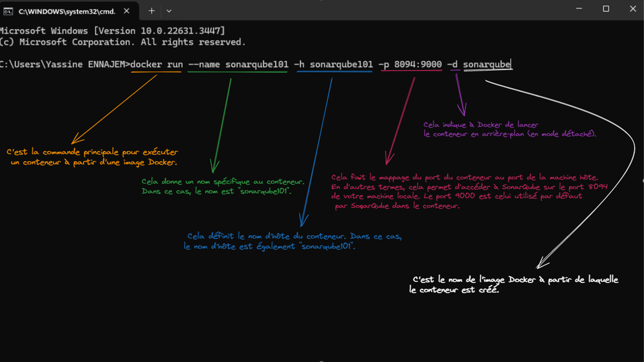
Task: Click the orange 'commande principale' annotation text
Action: (x=93, y=157)
